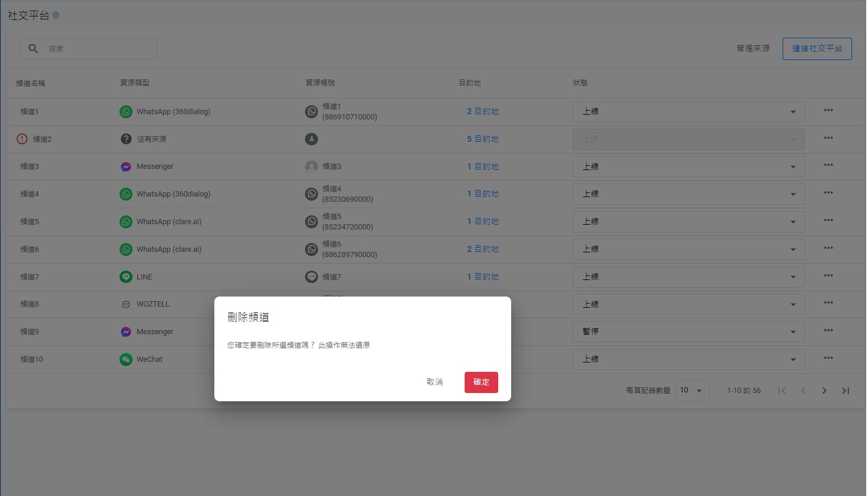The width and height of the screenshot is (868, 496).
Task: Open the three-dot menu for 頻道9
Action: tap(828, 331)
